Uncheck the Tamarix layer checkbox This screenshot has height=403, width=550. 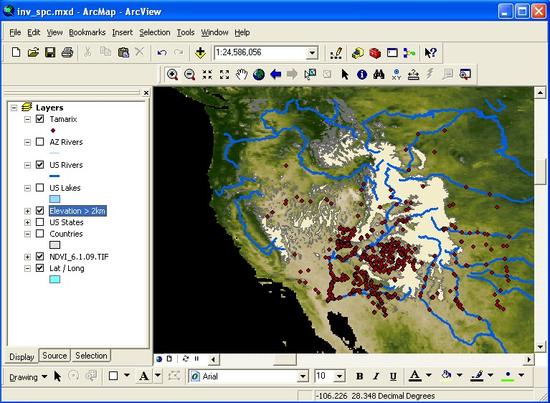pyautogui.click(x=40, y=119)
